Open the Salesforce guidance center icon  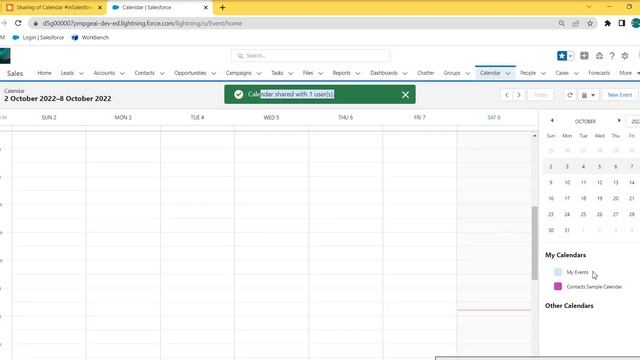click(599, 56)
